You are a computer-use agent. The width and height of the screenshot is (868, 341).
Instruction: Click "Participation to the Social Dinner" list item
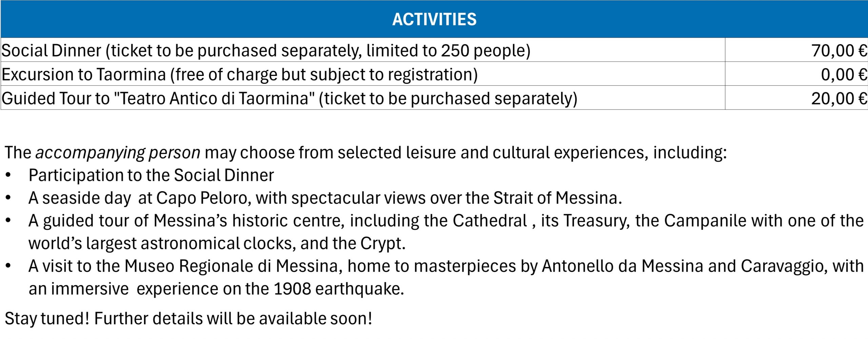pyautogui.click(x=151, y=176)
